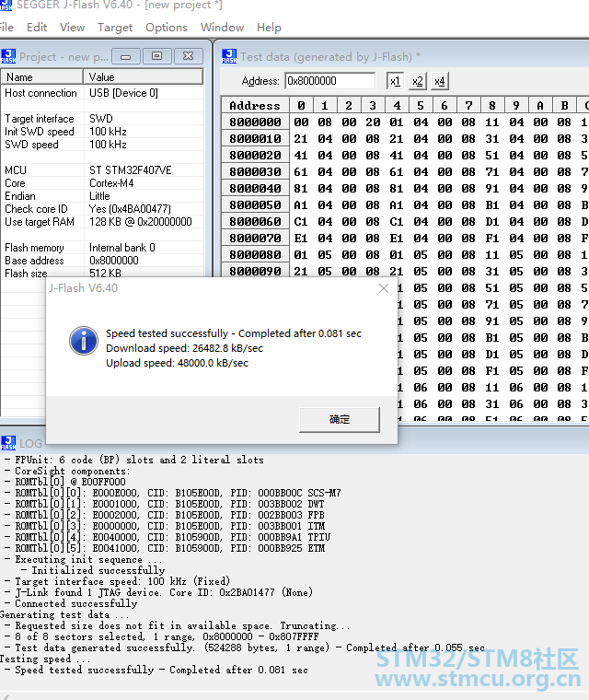Open the Edit menu

pos(37,28)
